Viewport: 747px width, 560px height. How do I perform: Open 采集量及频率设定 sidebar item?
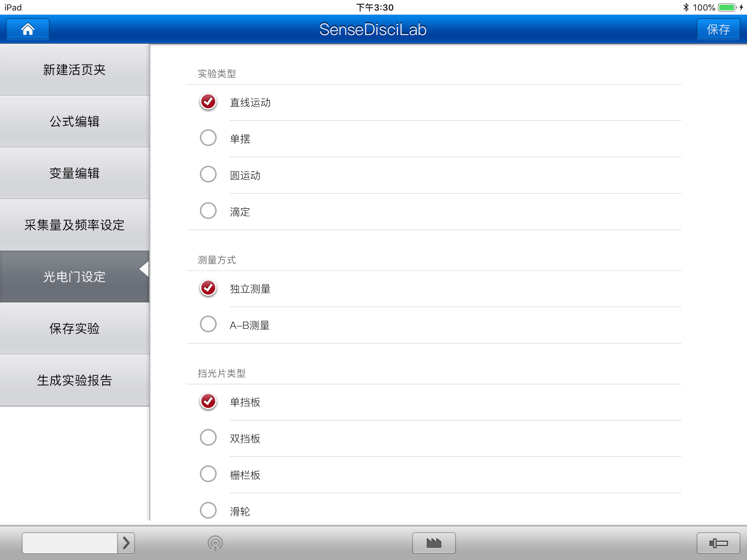pos(75,224)
